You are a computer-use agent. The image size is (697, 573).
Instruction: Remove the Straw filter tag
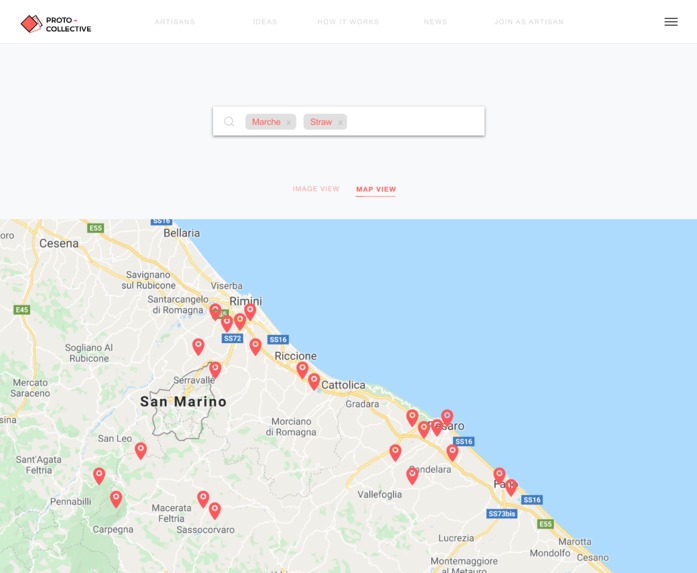pyautogui.click(x=340, y=122)
